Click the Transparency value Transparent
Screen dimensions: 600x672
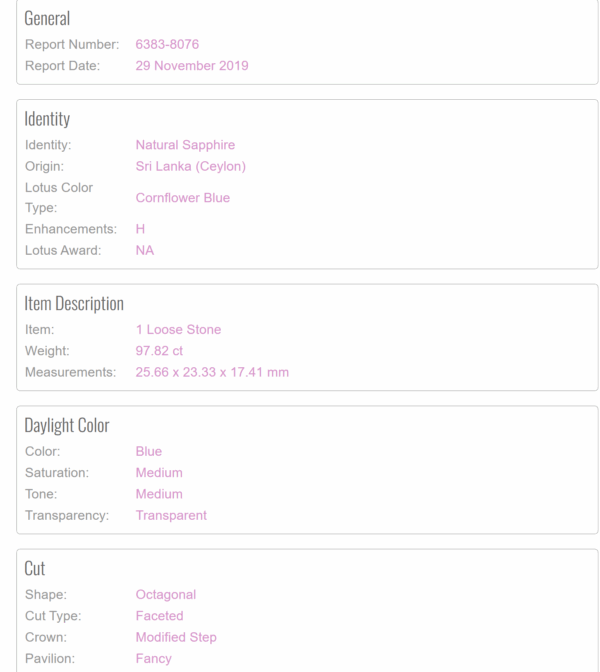pos(171,515)
